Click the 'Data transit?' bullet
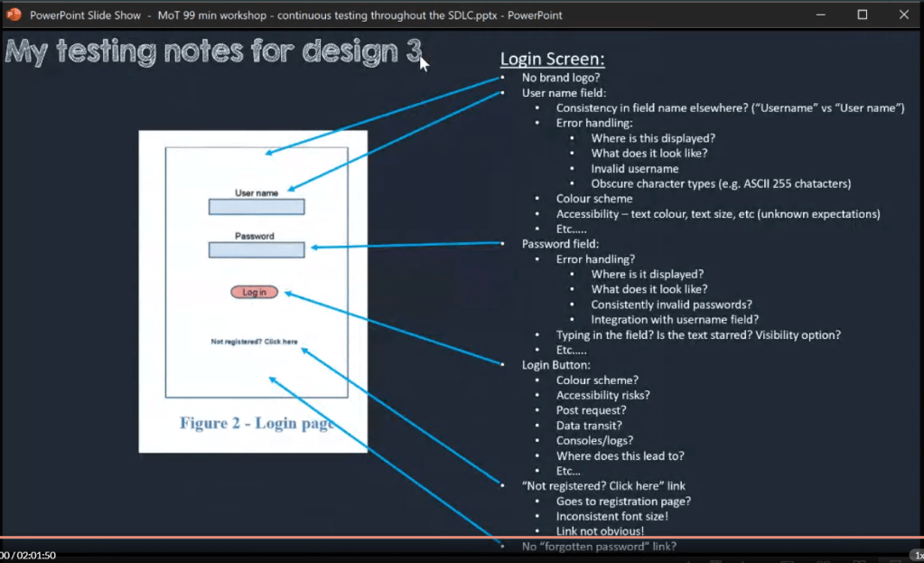This screenshot has height=563, width=924. coord(589,426)
